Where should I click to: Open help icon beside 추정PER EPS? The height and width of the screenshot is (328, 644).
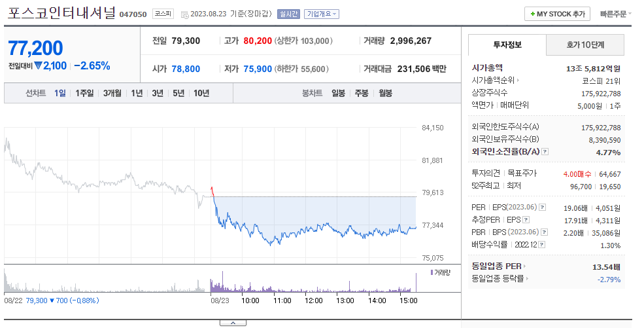pos(526,220)
